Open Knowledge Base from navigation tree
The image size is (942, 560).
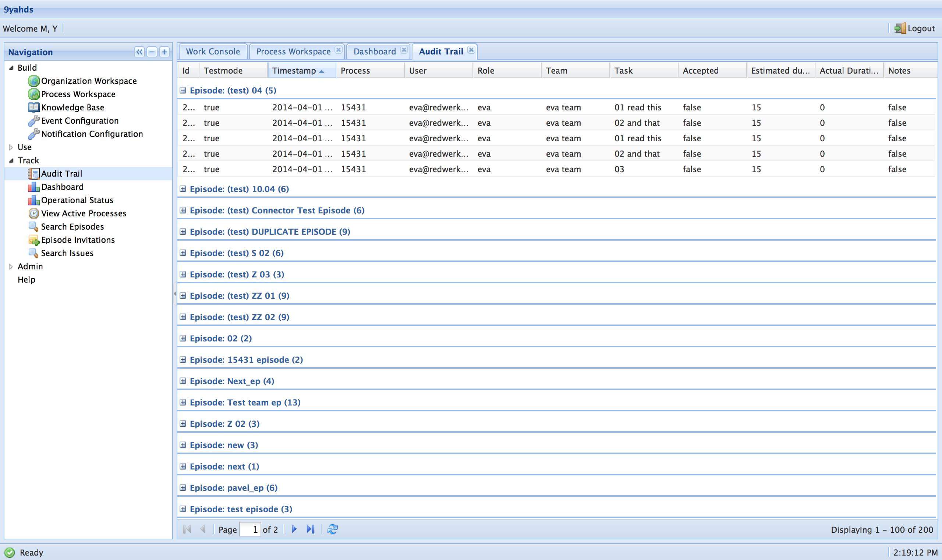tap(72, 107)
